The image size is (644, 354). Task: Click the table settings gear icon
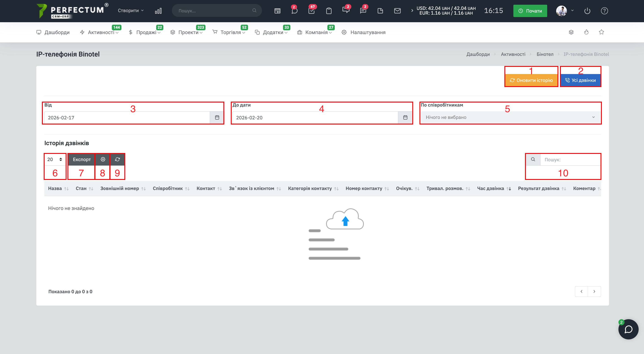(103, 160)
